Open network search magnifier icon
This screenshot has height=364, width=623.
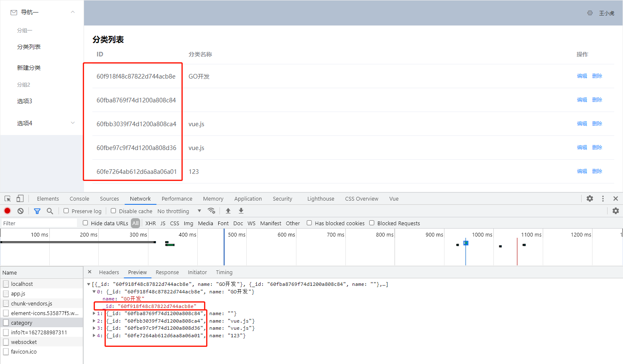(x=50, y=211)
